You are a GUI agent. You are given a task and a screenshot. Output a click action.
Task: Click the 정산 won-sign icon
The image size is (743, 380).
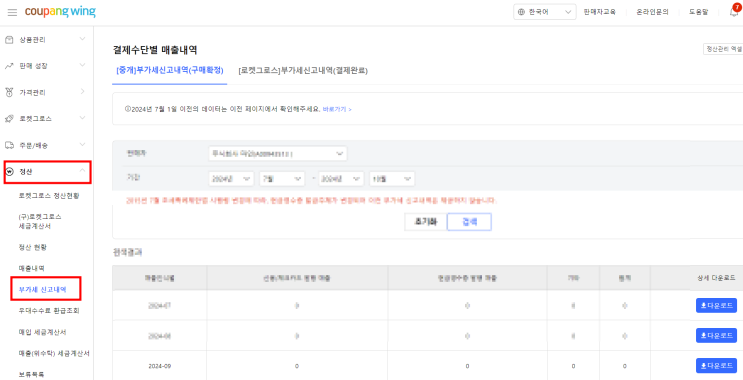pyautogui.click(x=9, y=172)
